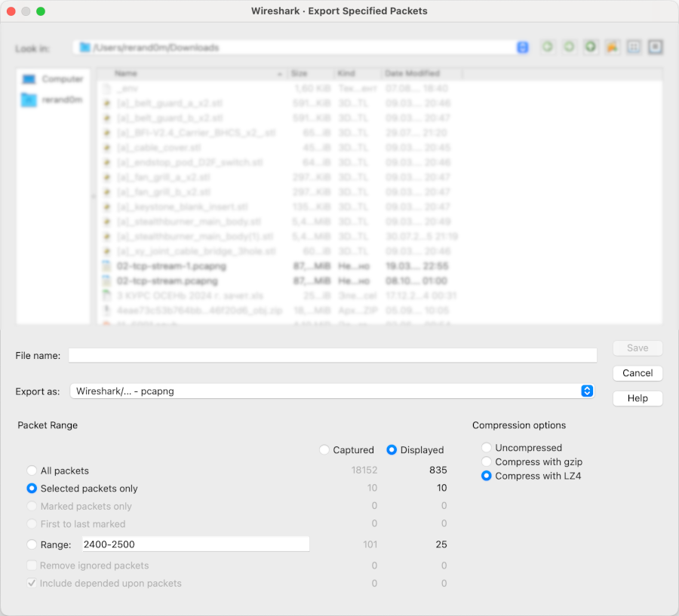Click the Help button
The height and width of the screenshot is (616, 679).
pos(638,398)
